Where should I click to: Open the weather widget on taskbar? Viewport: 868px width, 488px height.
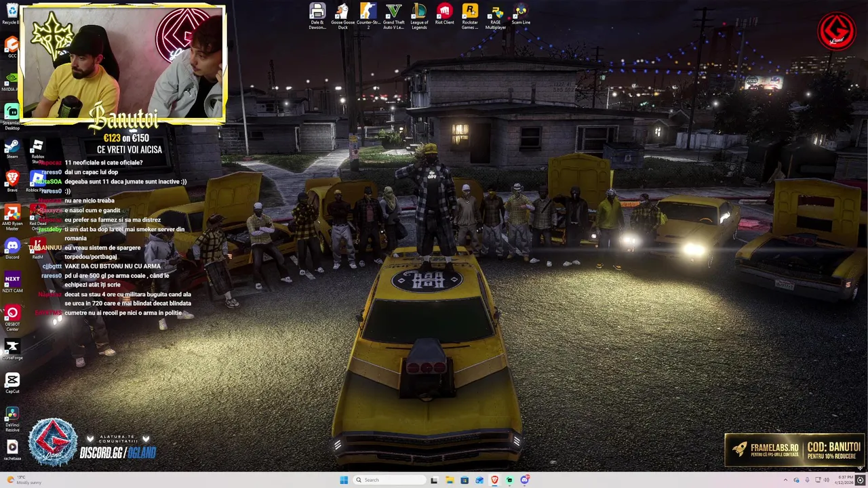coord(23,480)
